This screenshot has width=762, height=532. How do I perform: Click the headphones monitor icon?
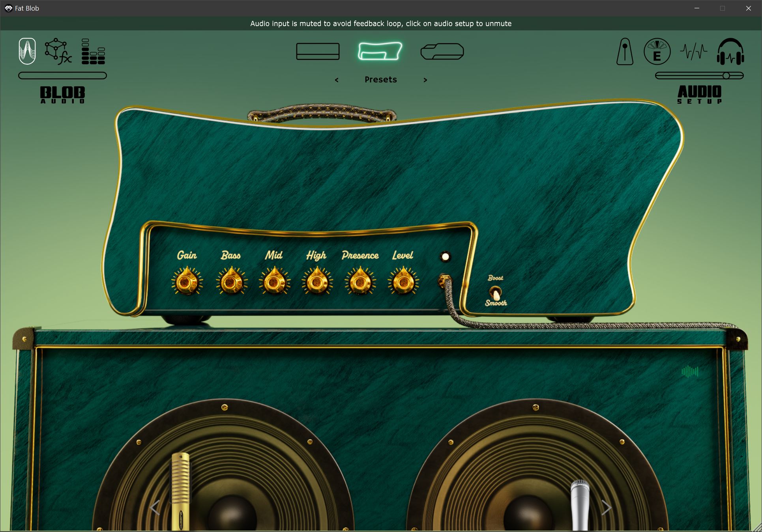point(730,52)
